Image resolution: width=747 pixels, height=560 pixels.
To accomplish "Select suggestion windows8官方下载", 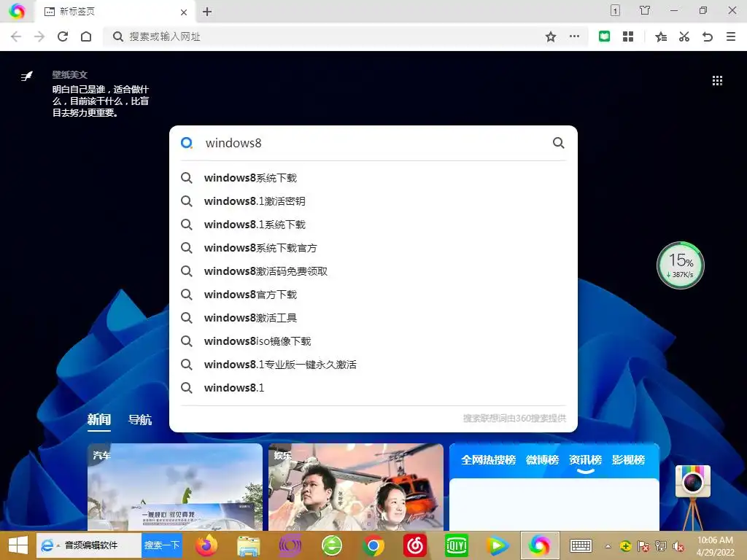I will click(373, 295).
